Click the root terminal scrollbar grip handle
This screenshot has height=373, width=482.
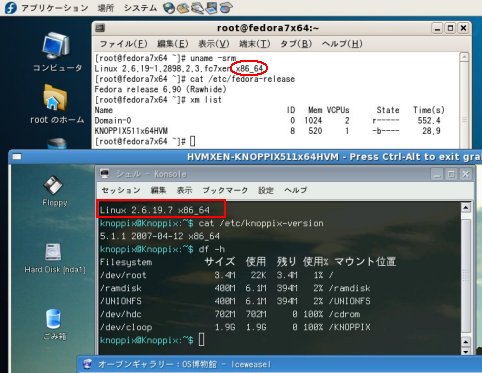tap(464, 120)
